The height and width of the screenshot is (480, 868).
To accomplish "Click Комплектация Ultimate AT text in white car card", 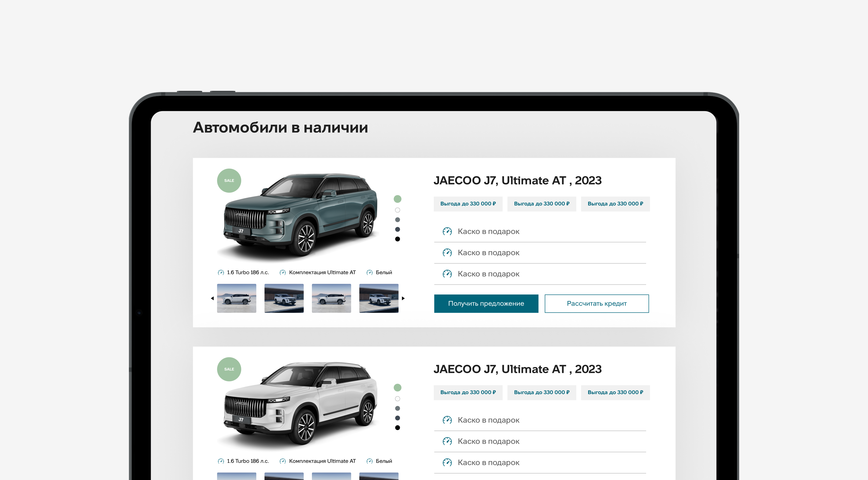I will tap(323, 461).
